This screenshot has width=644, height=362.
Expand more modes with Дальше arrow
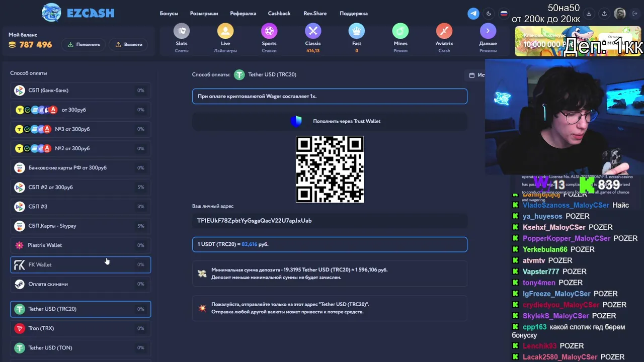click(488, 38)
